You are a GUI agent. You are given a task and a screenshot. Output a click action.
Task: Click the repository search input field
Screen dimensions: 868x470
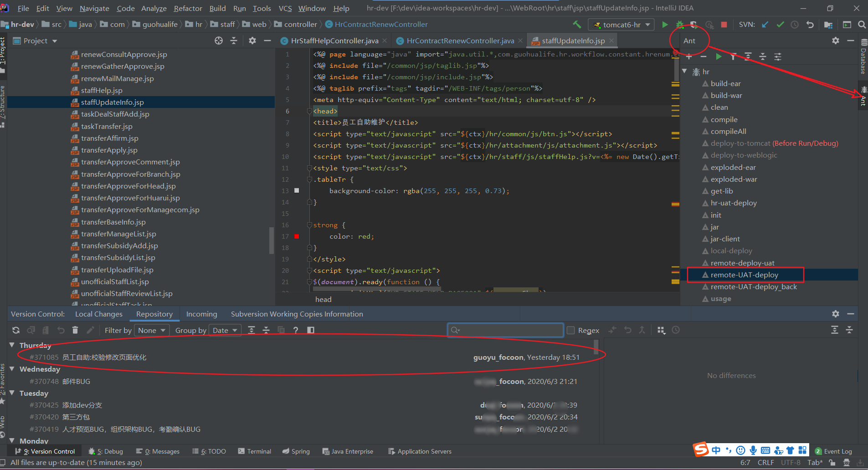pos(506,330)
